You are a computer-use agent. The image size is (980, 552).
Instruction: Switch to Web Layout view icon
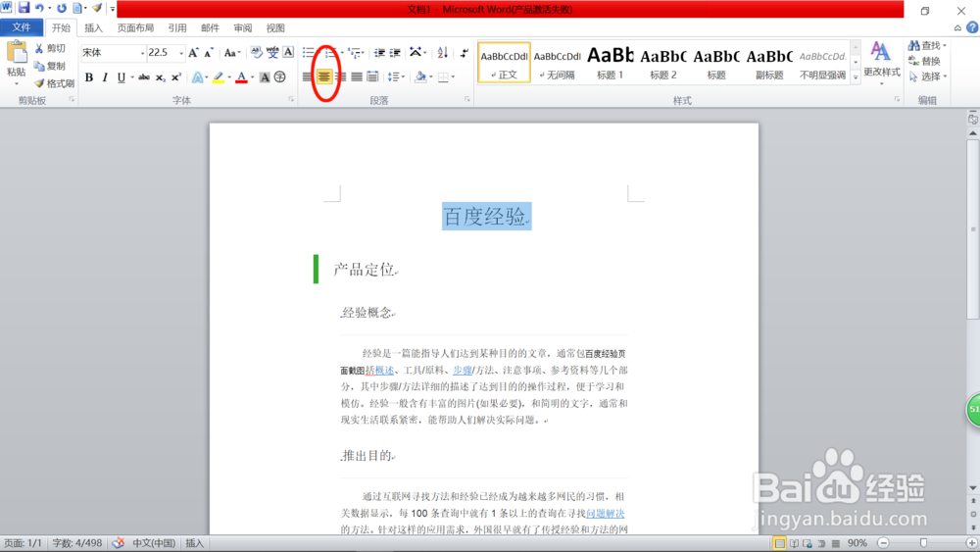[808, 543]
